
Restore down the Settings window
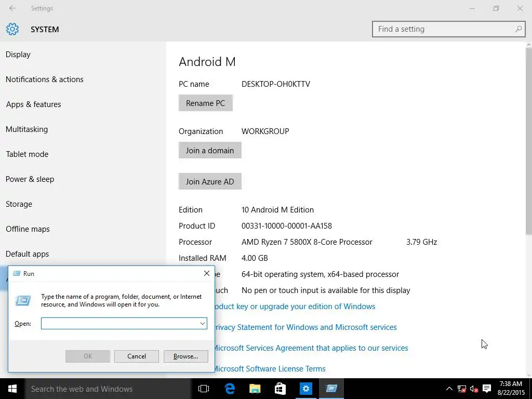(496, 8)
